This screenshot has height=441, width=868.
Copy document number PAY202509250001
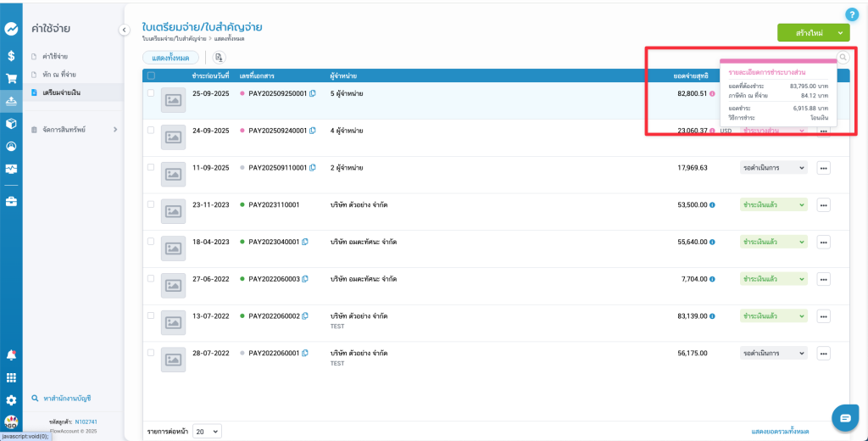tap(313, 93)
